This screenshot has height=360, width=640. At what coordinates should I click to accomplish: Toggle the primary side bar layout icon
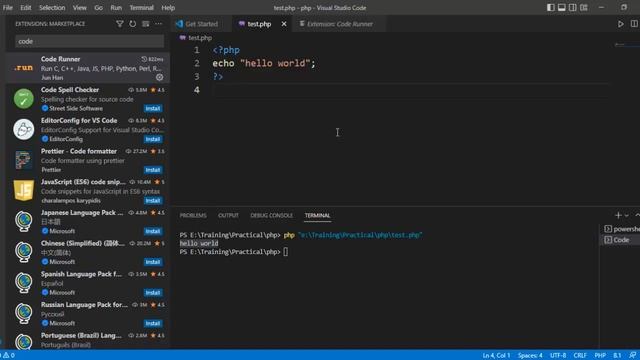pos(551,7)
